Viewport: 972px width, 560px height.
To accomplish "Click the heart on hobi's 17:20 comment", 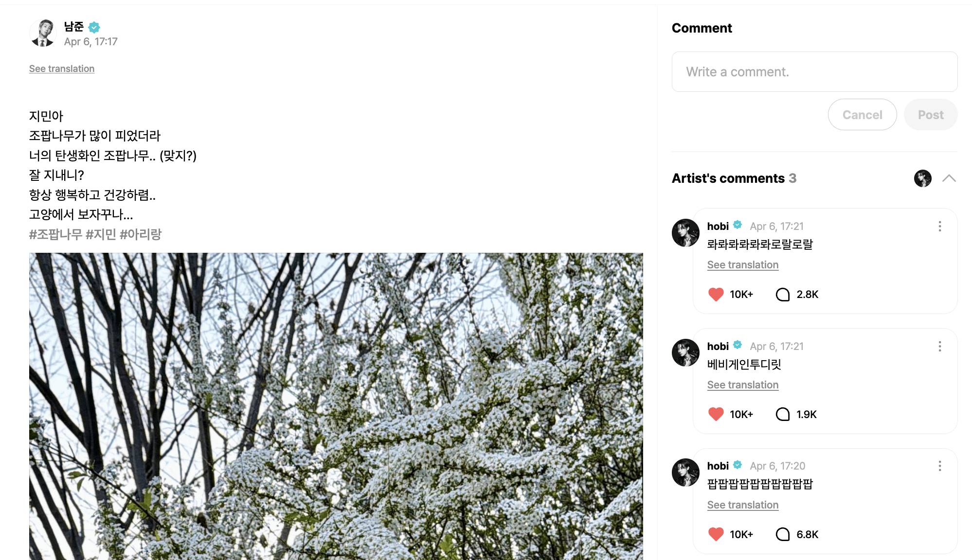I will tap(716, 534).
